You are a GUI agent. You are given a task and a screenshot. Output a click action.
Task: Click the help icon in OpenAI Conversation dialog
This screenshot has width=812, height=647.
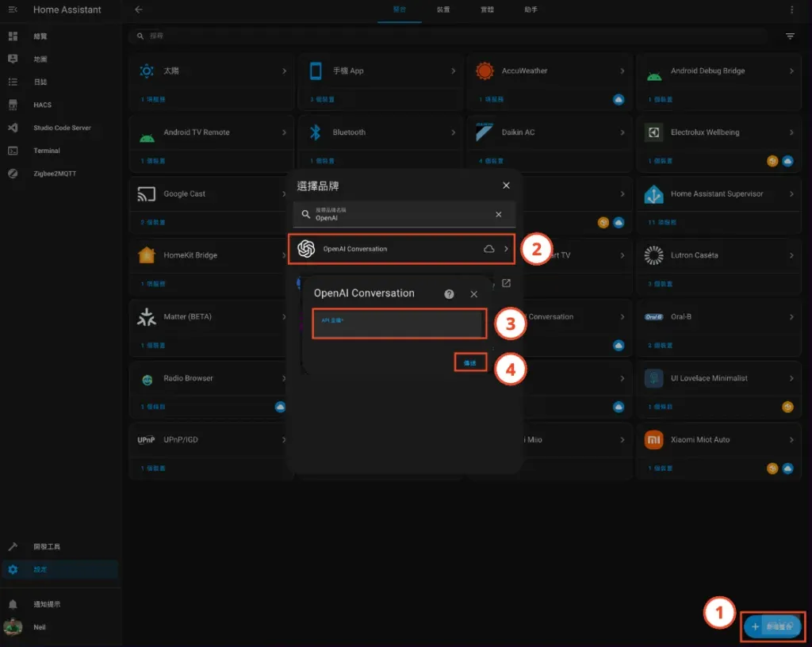pos(450,294)
